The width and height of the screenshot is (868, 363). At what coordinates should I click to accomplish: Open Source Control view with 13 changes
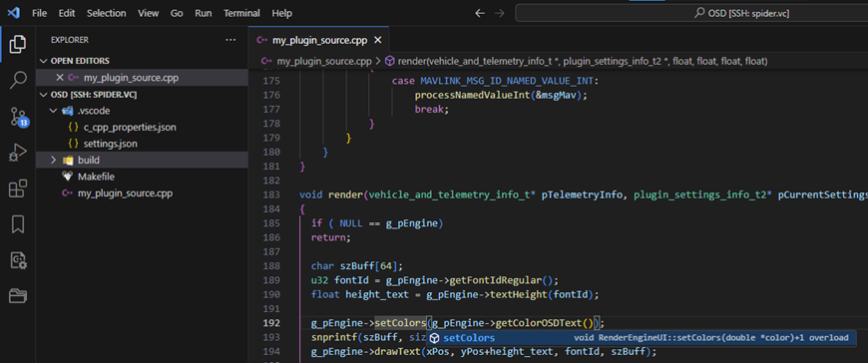[x=18, y=117]
